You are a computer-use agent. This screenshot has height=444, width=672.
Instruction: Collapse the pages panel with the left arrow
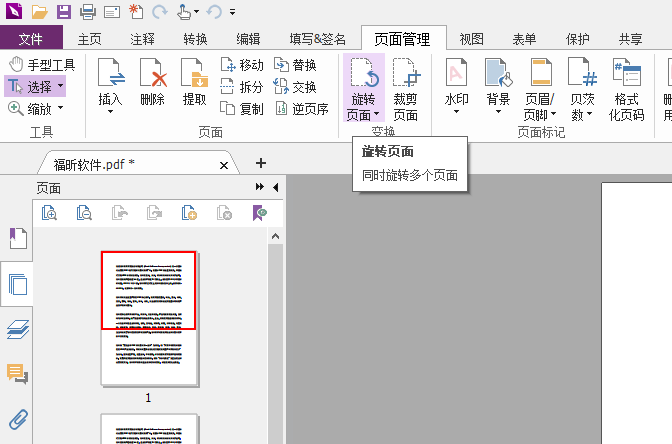[x=276, y=187]
